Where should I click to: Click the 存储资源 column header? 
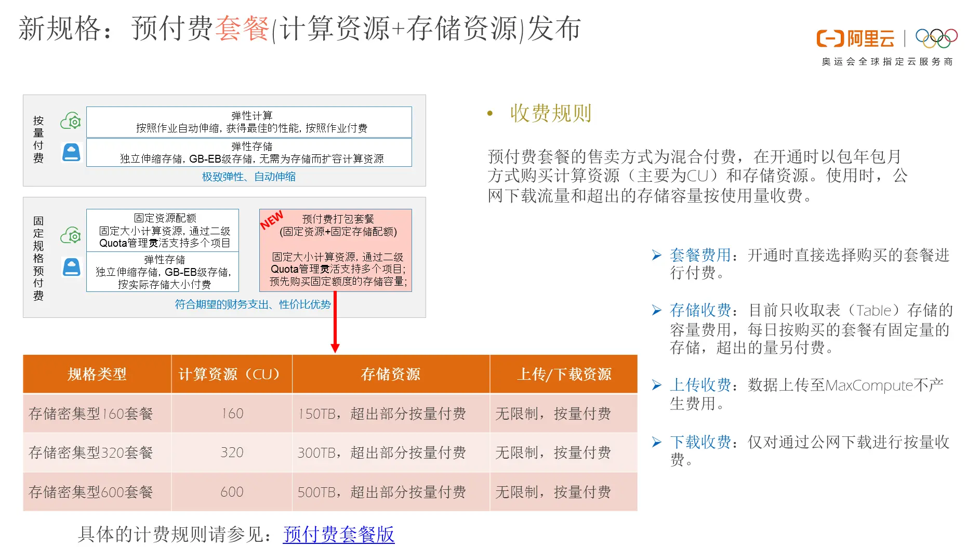coord(391,374)
